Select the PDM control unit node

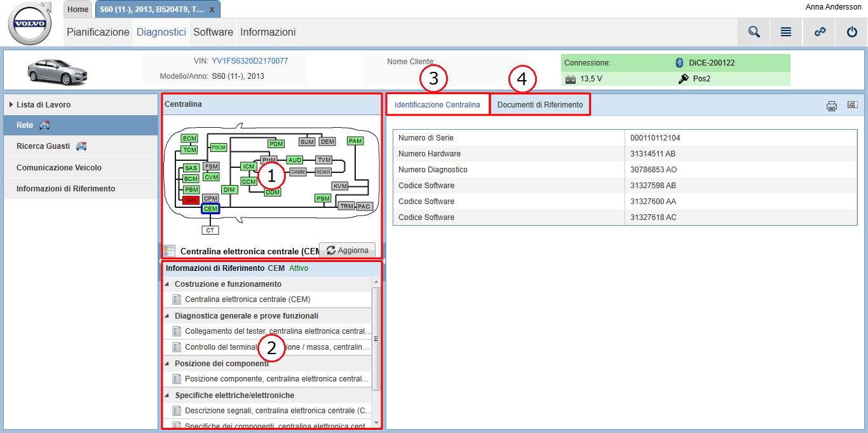(276, 144)
